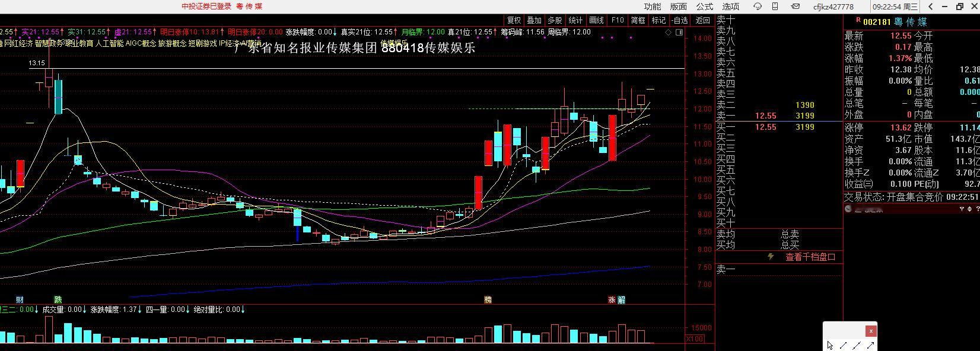
Task: Click the 多股 toolbar button
Action: [555, 20]
